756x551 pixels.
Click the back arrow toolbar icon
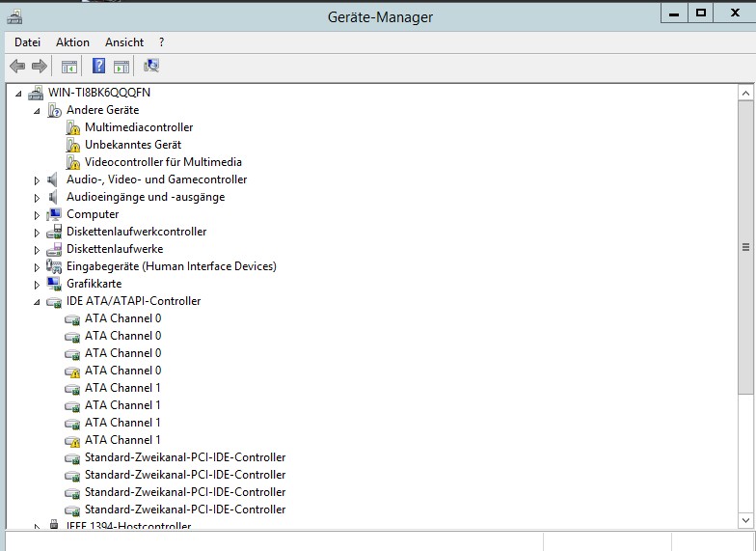click(17, 66)
